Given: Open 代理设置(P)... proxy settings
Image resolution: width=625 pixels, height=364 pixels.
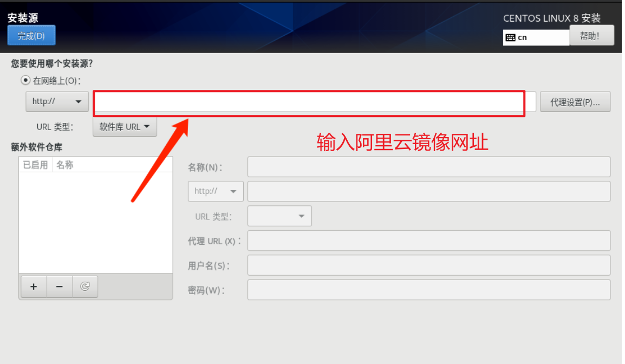Looking at the screenshot, I should click(575, 102).
